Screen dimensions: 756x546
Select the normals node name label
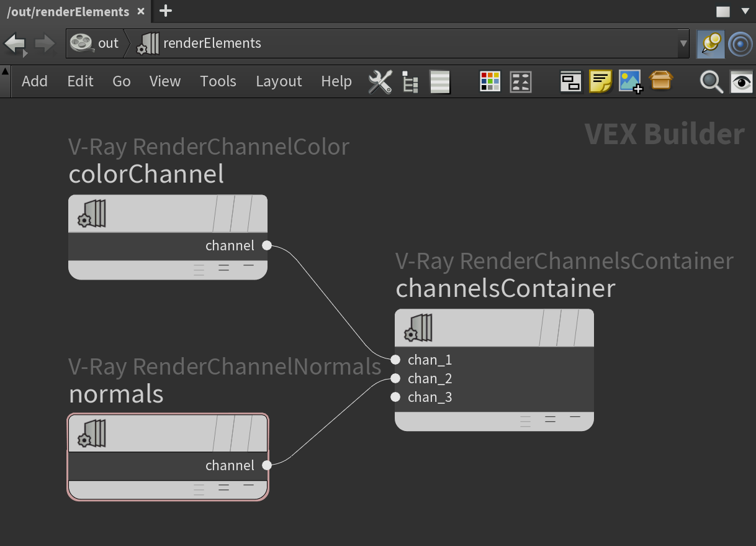(x=116, y=394)
